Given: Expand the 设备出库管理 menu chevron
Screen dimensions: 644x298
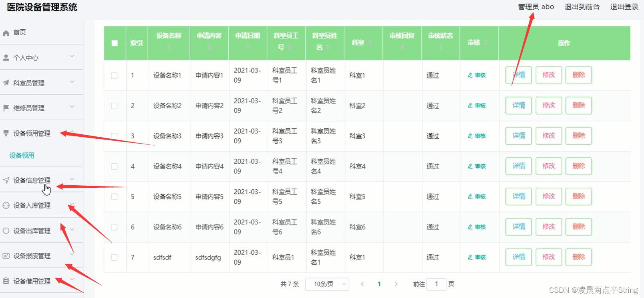Looking at the screenshot, I should point(72,229).
